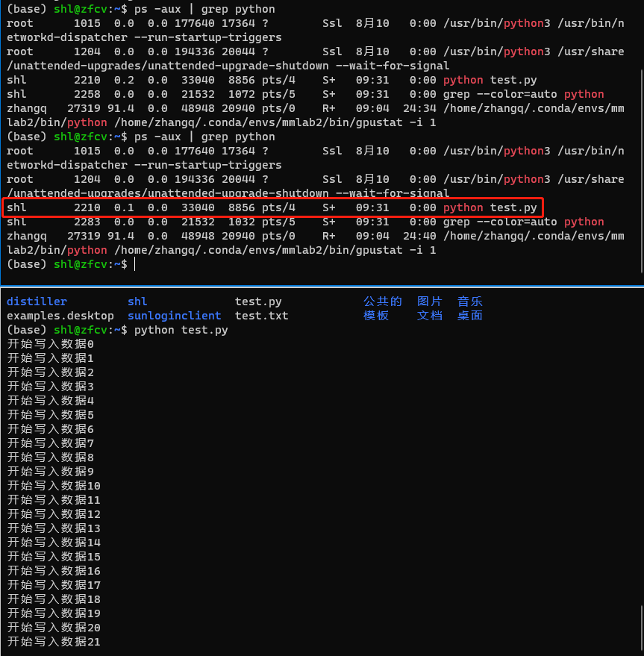Select output line '开始写入数据9'
Viewport: 644px width, 656px height.
(x=50, y=472)
